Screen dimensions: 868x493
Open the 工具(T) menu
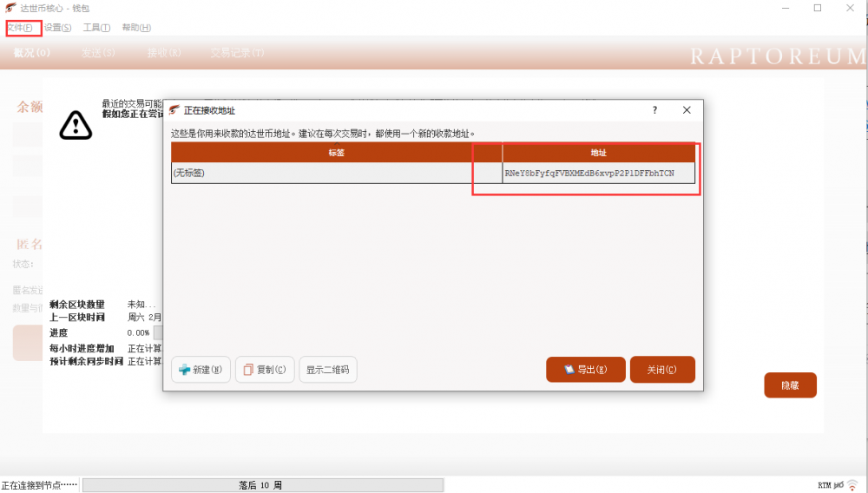coord(97,28)
